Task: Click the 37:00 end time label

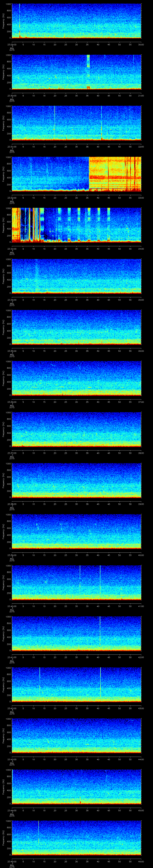Action: click(x=141, y=402)
